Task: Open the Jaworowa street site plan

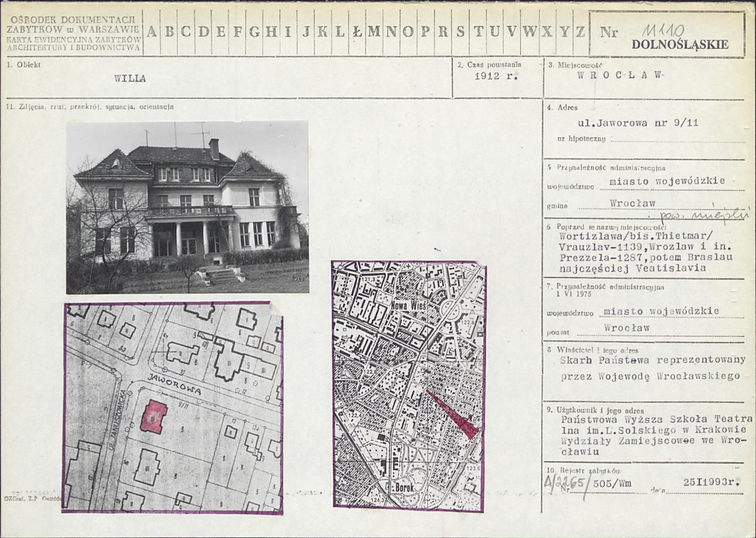Action: tap(172, 407)
